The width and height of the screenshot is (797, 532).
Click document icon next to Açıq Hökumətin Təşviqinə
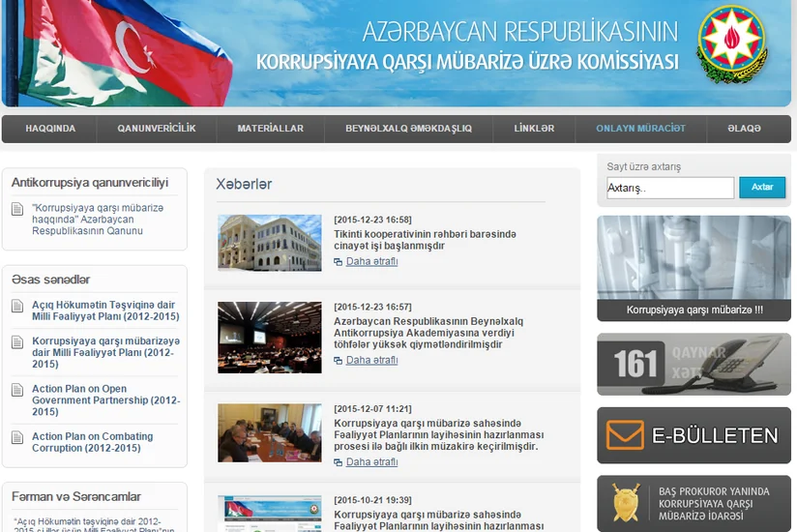pyautogui.click(x=17, y=306)
